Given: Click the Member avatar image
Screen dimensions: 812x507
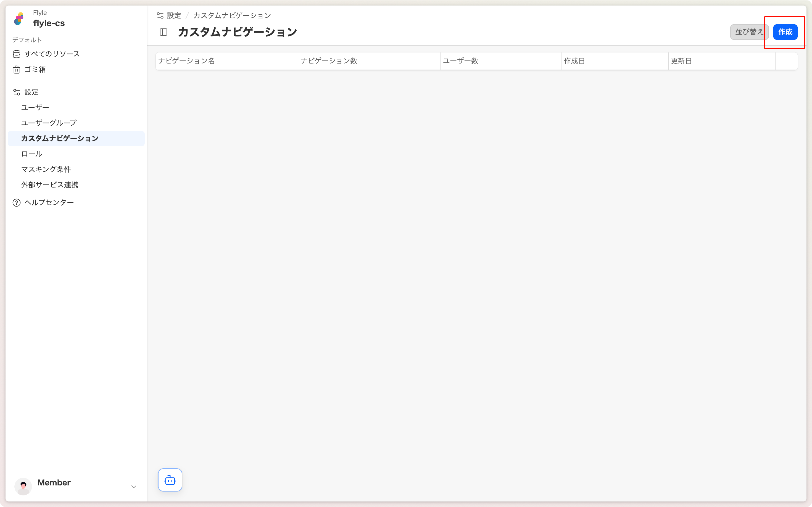Looking at the screenshot, I should [23, 486].
